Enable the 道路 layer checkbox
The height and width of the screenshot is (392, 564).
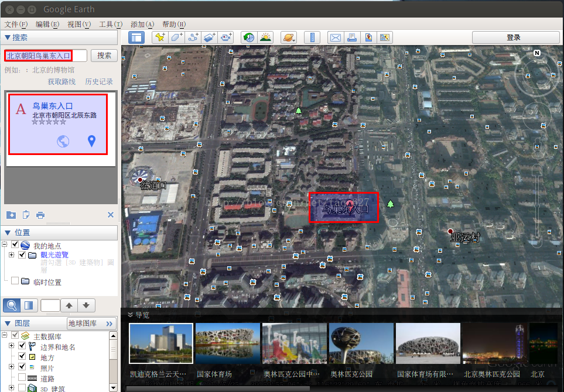(x=22, y=377)
